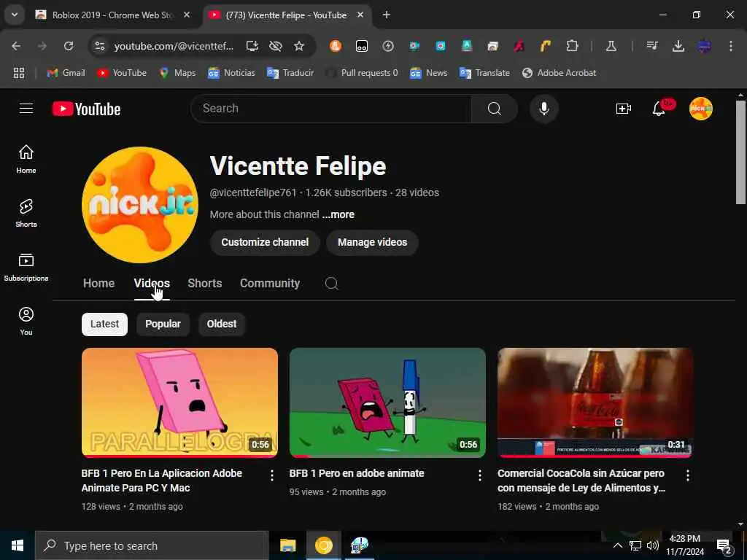Open Shorts in left sidebar

pyautogui.click(x=26, y=214)
